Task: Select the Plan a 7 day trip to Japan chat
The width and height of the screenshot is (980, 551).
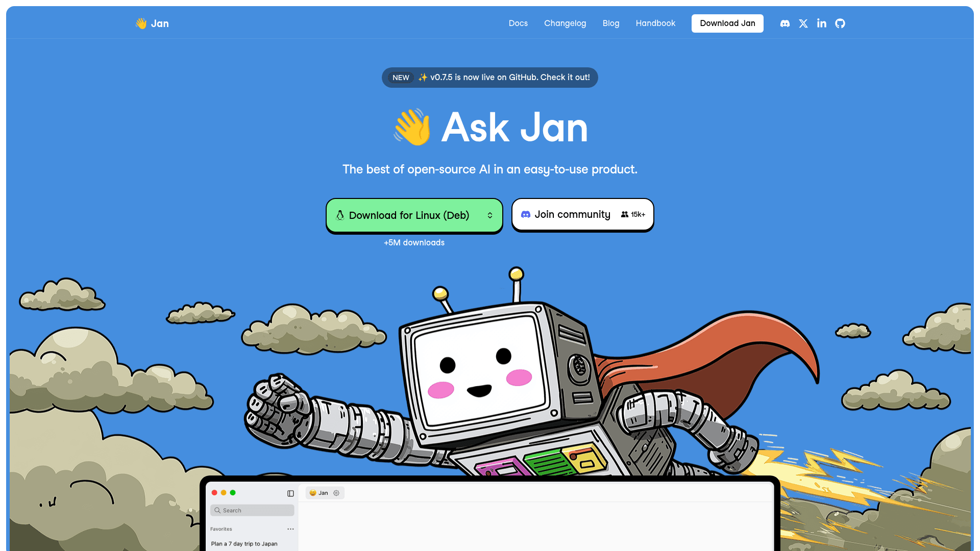Action: 244,544
